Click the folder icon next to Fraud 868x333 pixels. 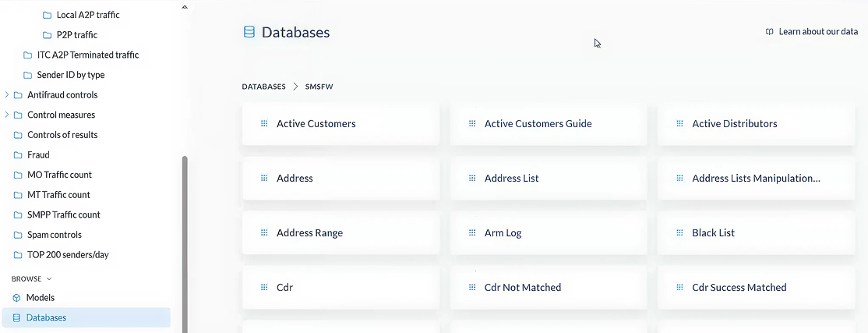(x=19, y=155)
